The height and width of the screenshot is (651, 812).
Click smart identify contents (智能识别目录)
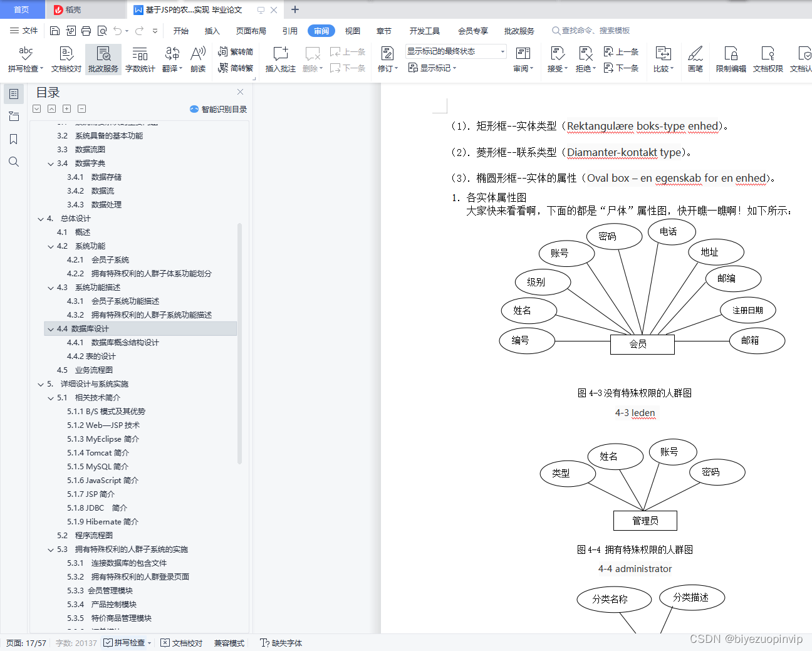click(218, 109)
